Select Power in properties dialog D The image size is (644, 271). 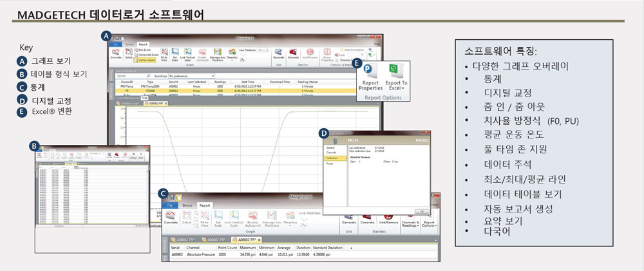(x=329, y=163)
